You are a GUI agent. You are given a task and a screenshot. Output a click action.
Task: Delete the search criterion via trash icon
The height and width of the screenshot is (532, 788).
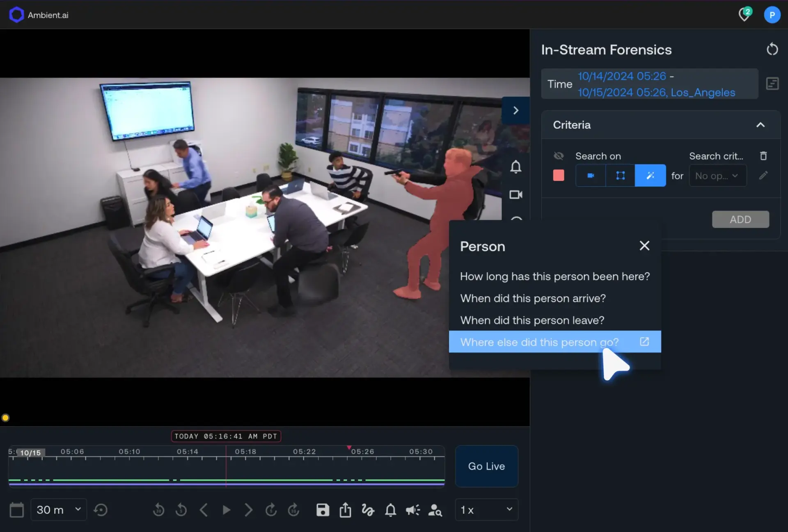(763, 156)
